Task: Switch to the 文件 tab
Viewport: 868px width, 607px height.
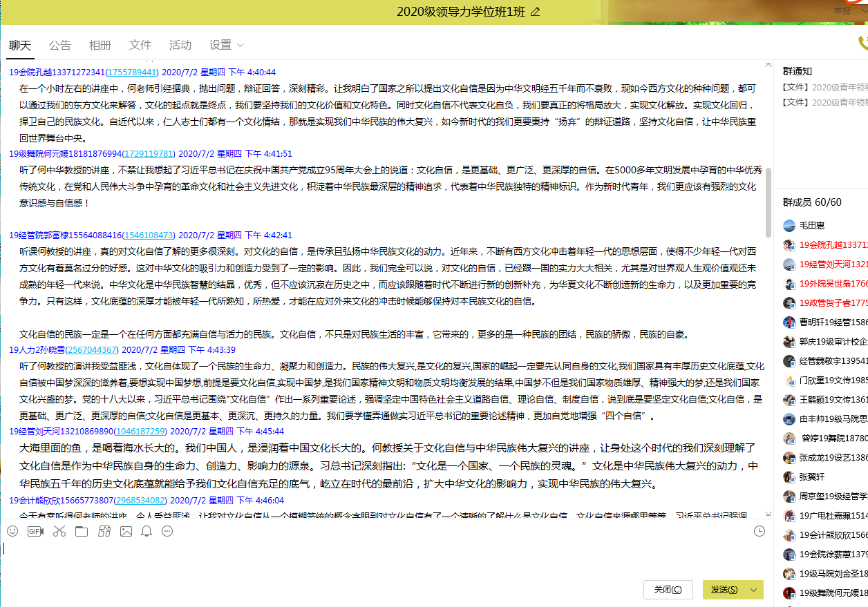Action: click(x=140, y=45)
